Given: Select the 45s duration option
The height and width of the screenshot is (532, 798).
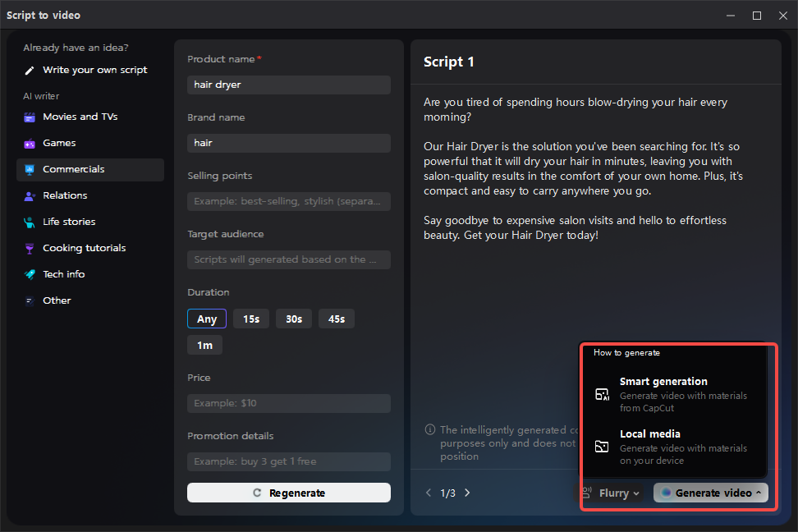Looking at the screenshot, I should pyautogui.click(x=337, y=319).
